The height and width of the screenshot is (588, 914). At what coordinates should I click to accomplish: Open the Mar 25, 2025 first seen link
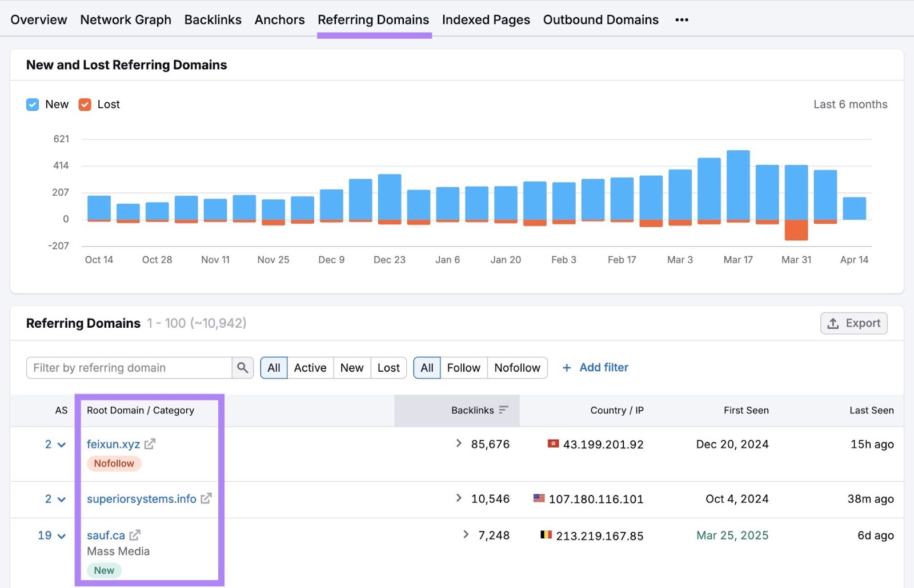732,535
